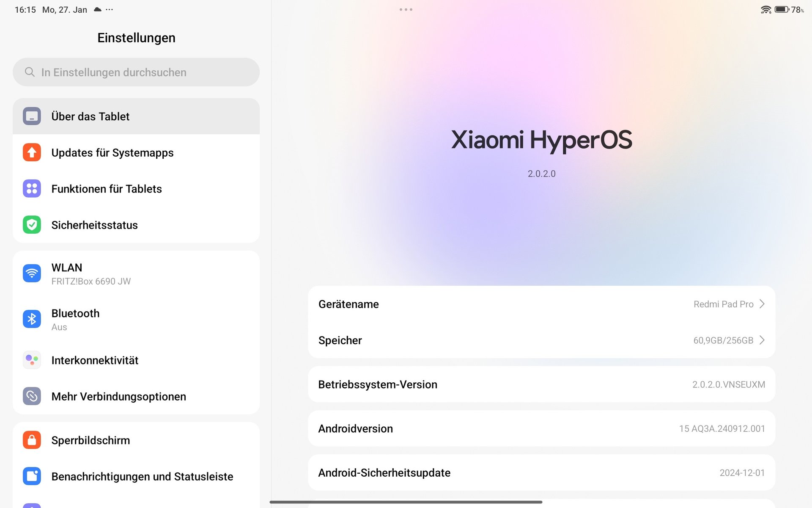The image size is (812, 508).
Task: Tap the blue WLAN wifi icon
Action: (x=32, y=274)
